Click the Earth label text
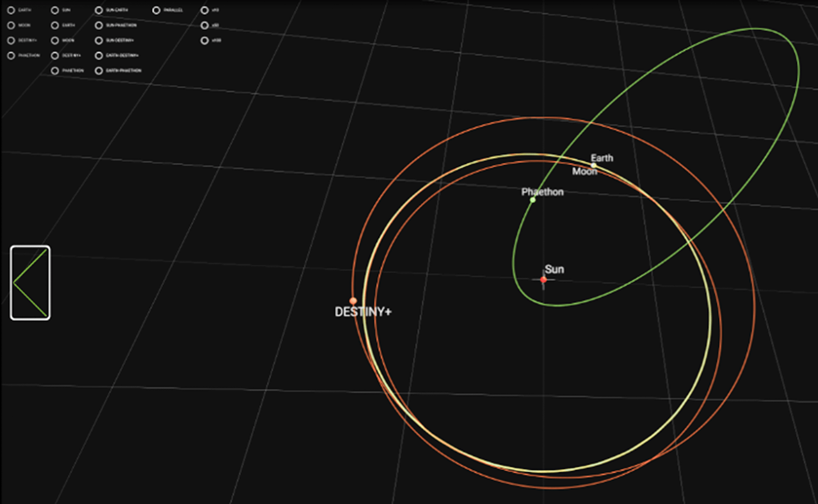The height and width of the screenshot is (504, 818). pos(602,158)
